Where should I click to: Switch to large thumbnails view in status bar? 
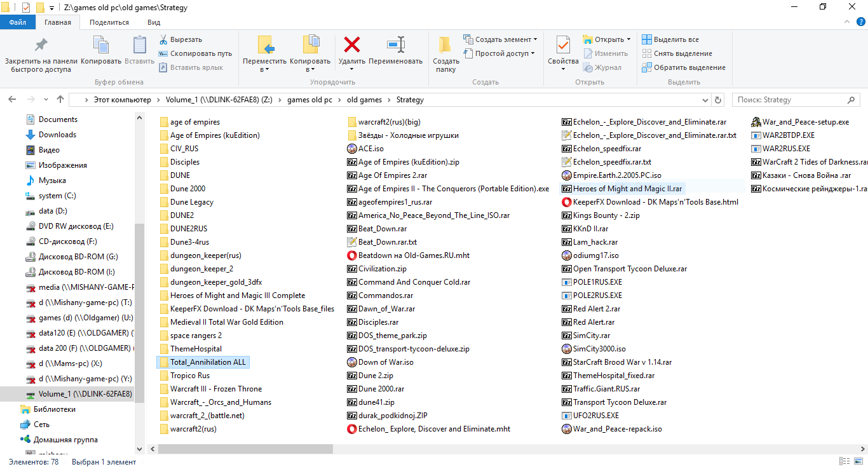coord(857,462)
